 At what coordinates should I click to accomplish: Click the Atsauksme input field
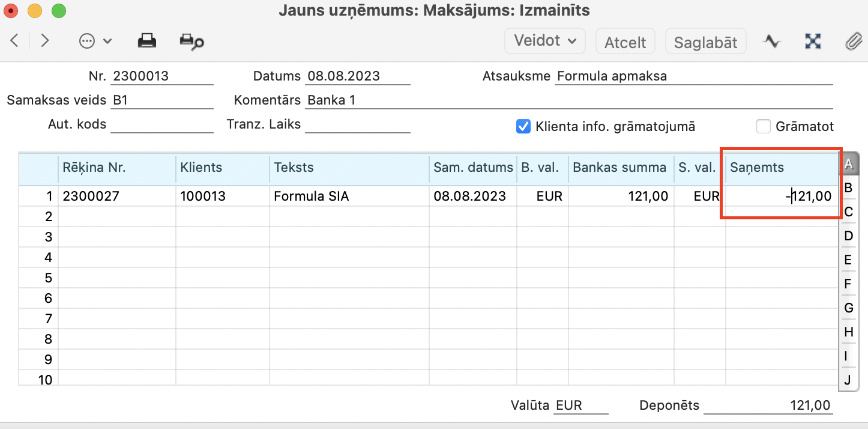tap(693, 77)
